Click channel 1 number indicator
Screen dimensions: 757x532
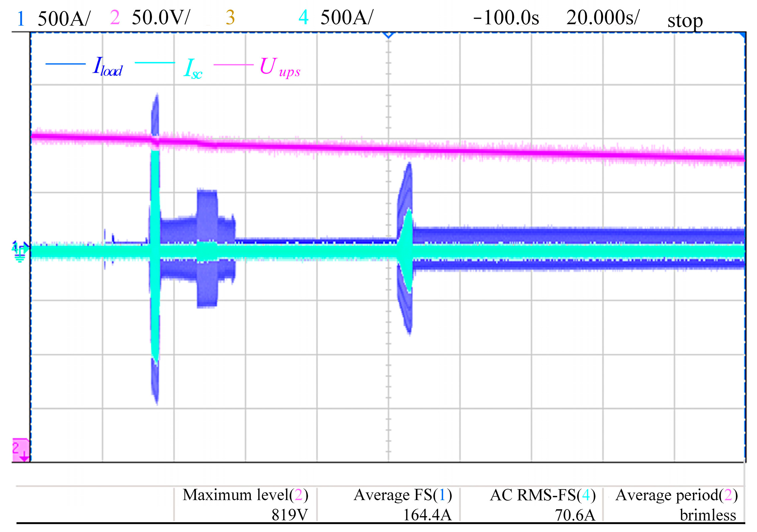pos(21,19)
